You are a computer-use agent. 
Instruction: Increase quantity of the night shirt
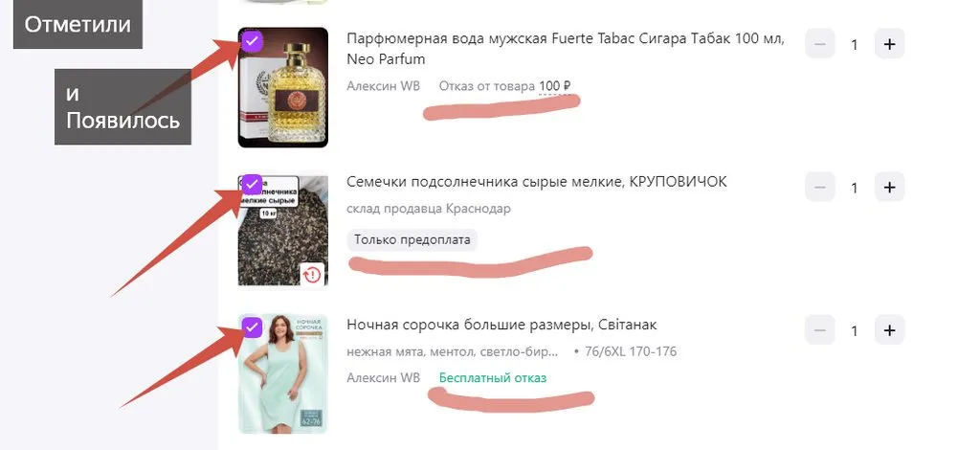[x=889, y=330]
